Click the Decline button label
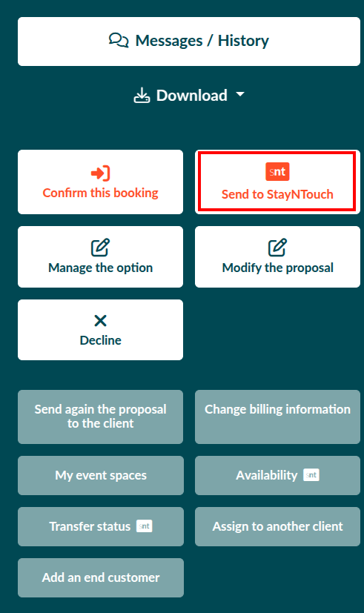Viewport: 364px width, 613px height. pos(101,340)
